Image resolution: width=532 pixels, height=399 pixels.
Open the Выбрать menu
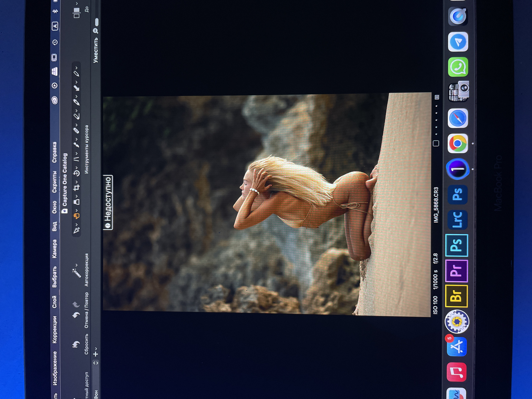click(x=55, y=277)
